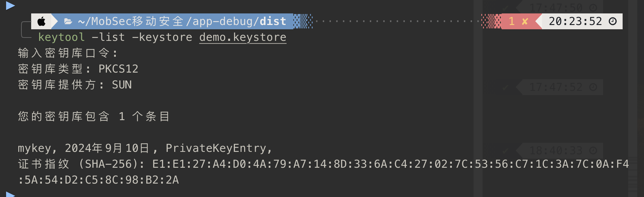Click the bold dist directory in the path
644x197 pixels.
273,21
